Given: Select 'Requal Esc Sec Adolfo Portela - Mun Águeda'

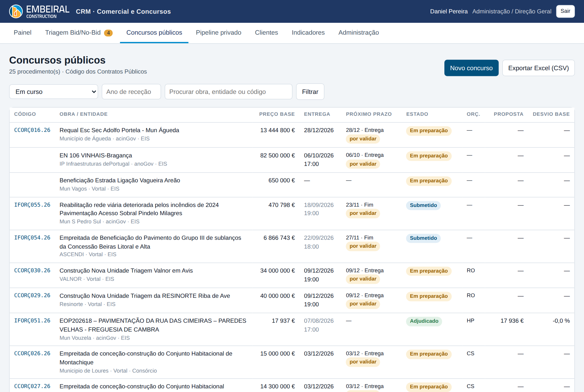Looking at the screenshot, I should pos(119,130).
